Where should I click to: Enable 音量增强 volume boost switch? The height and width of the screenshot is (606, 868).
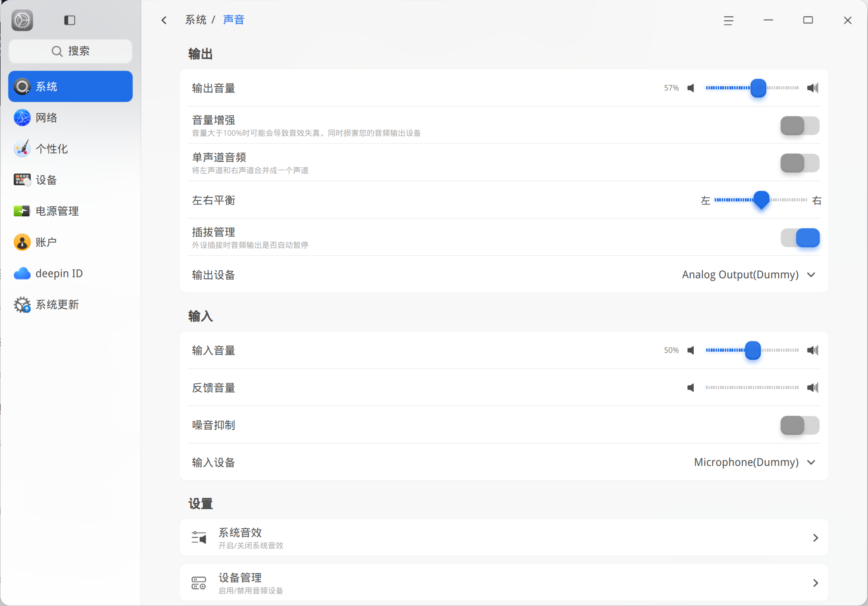point(800,126)
